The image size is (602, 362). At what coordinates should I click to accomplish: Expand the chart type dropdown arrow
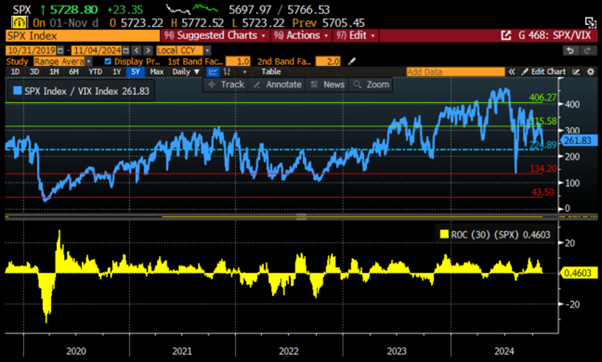244,72
